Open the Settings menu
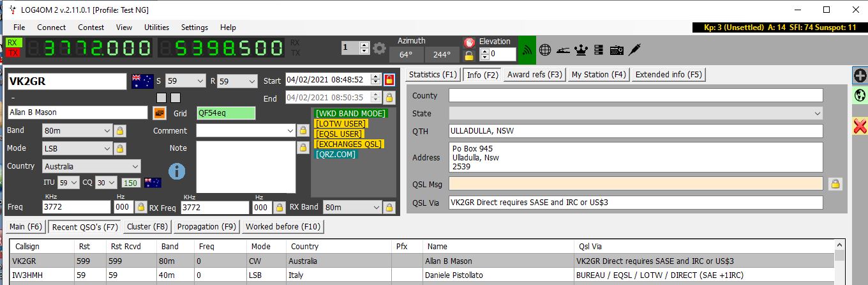The width and height of the screenshot is (868, 285). coord(195,27)
